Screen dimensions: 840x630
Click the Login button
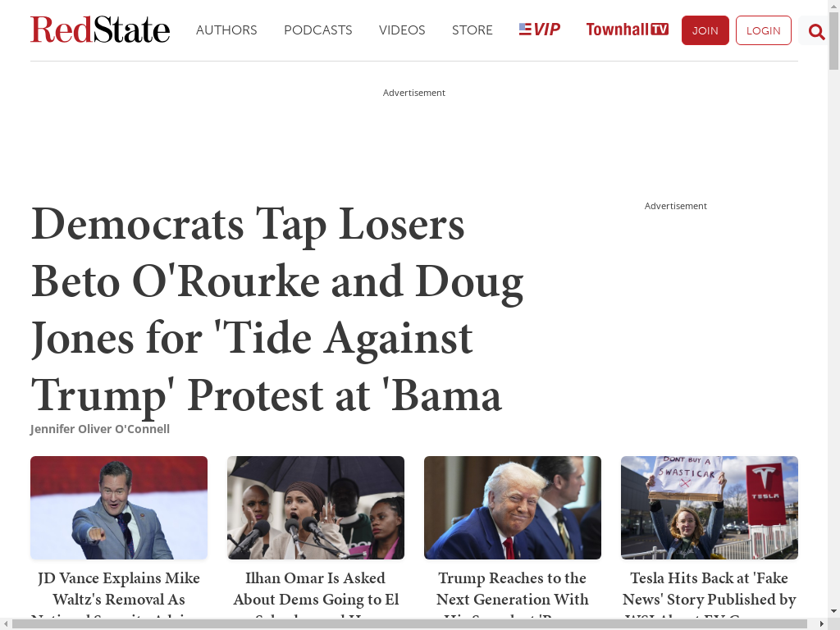point(764,30)
